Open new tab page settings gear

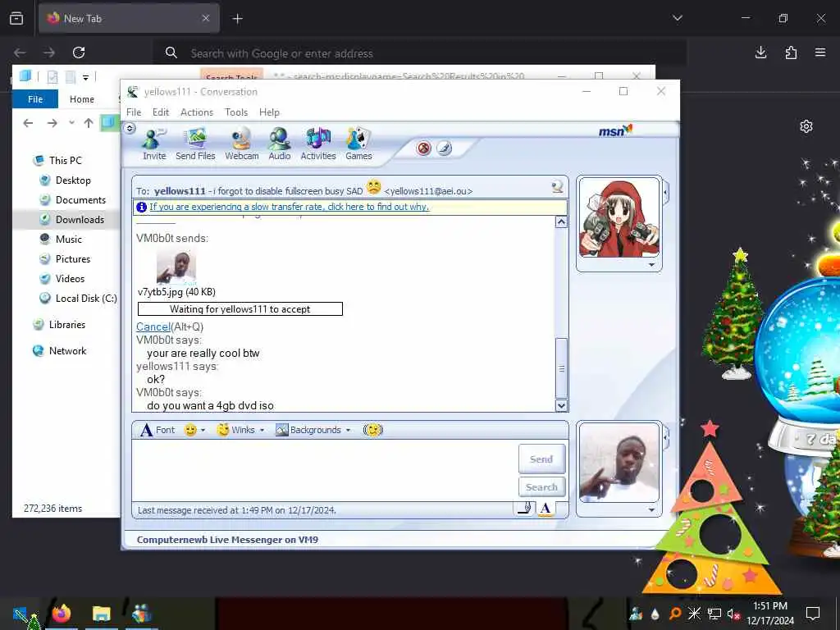tap(806, 126)
